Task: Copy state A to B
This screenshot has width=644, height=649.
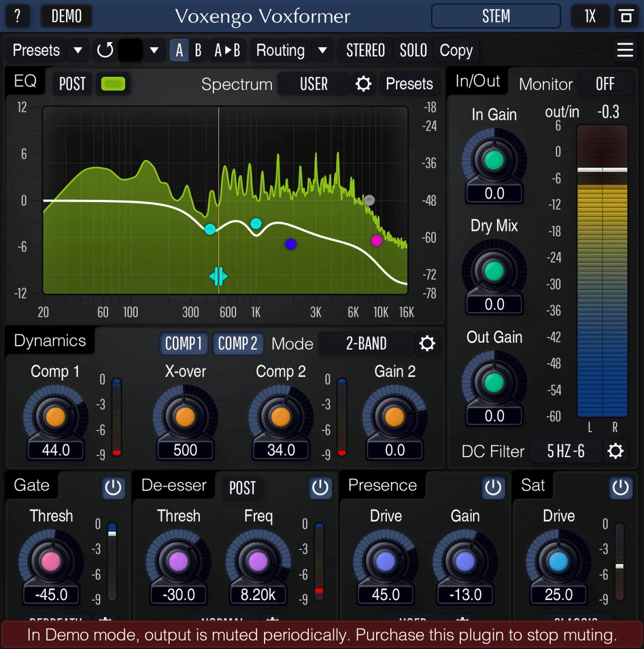Action: point(227,50)
